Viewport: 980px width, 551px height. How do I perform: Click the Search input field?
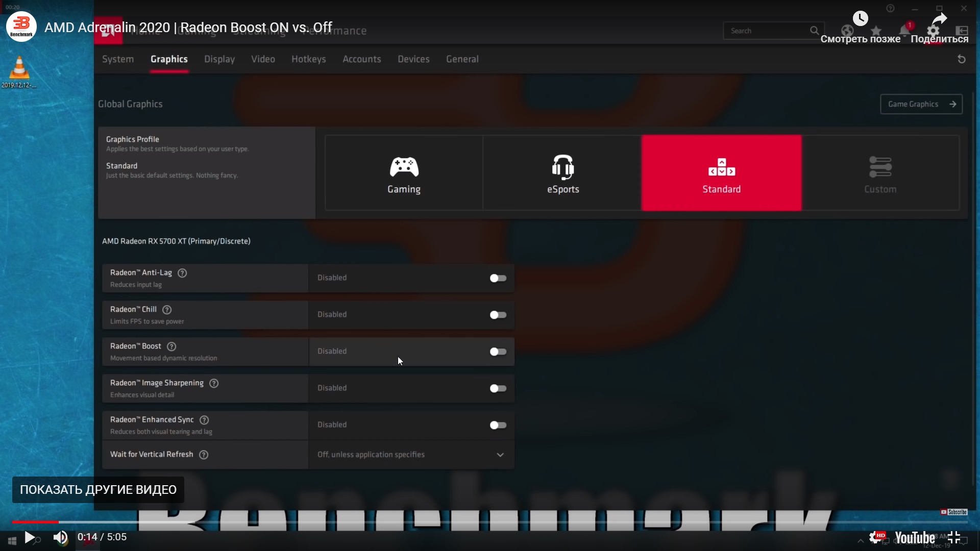[766, 31]
